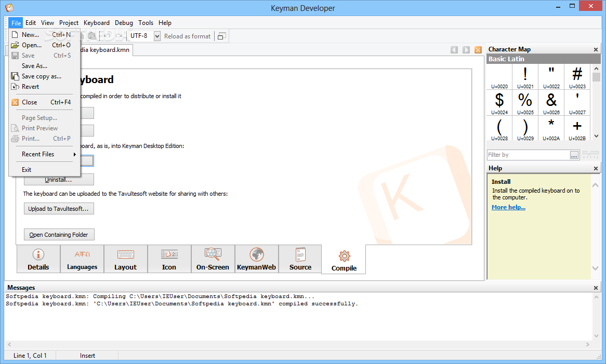Switch to the Details tab
This screenshot has width=606, height=364.
[38, 259]
